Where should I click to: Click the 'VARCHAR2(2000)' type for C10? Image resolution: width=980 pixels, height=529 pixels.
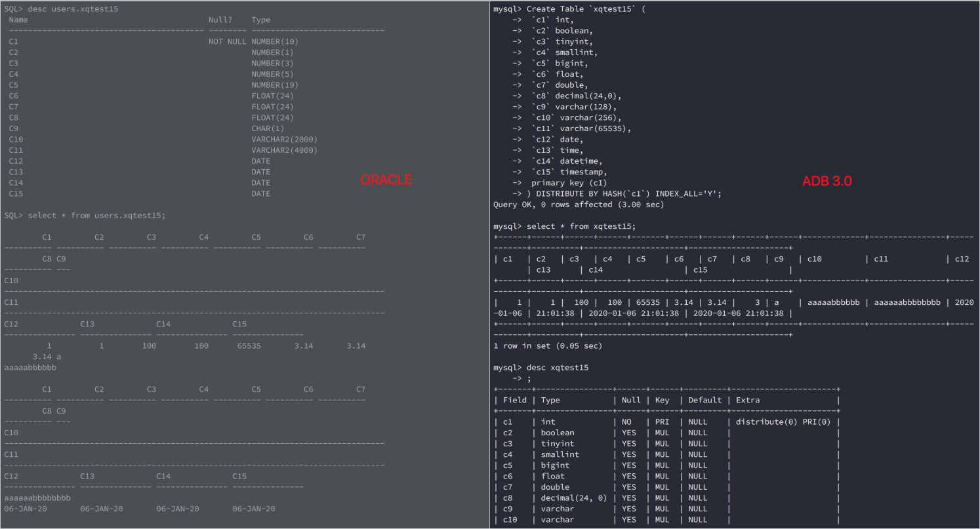[284, 139]
